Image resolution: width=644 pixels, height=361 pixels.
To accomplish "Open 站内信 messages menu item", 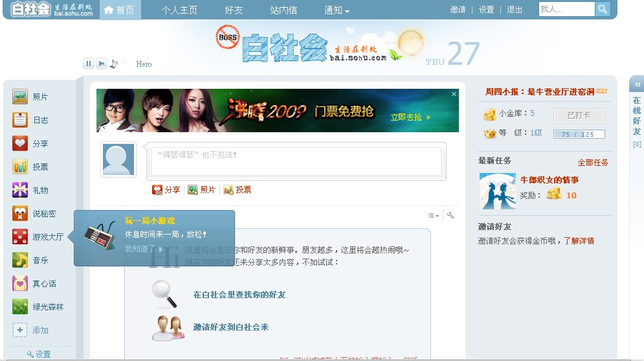I will click(x=283, y=10).
